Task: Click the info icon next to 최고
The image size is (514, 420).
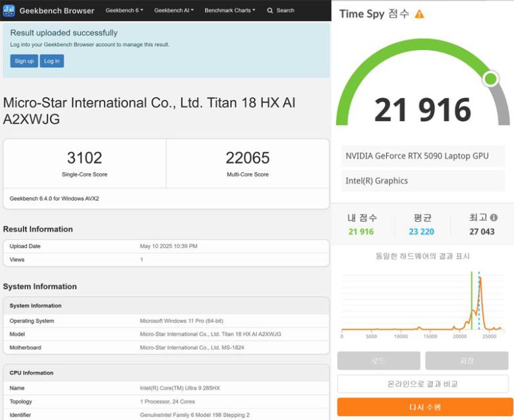Action: 494,217
